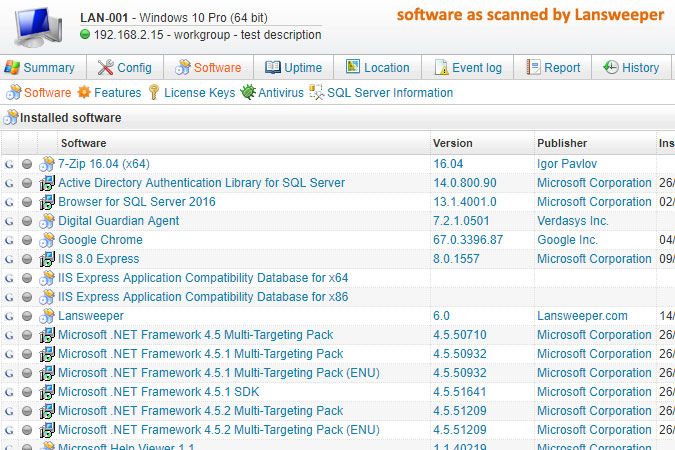Click the green online status indicator

[85, 35]
